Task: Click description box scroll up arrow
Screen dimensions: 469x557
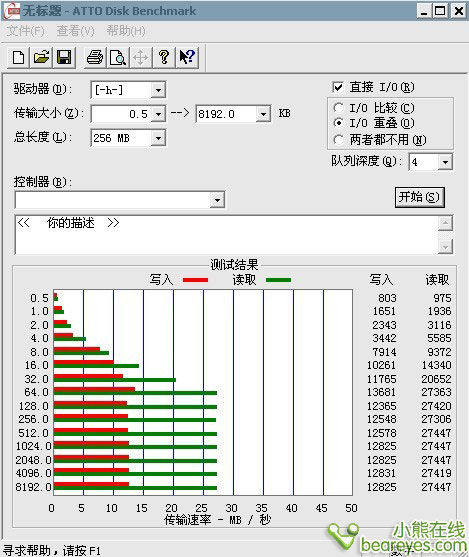Action: (445, 223)
